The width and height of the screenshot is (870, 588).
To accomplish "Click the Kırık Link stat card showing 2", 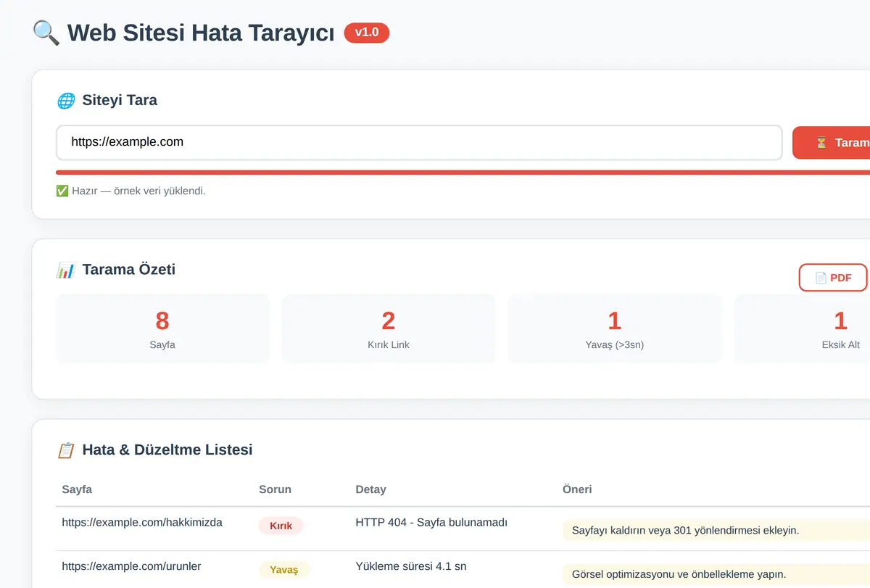I will 389,328.
